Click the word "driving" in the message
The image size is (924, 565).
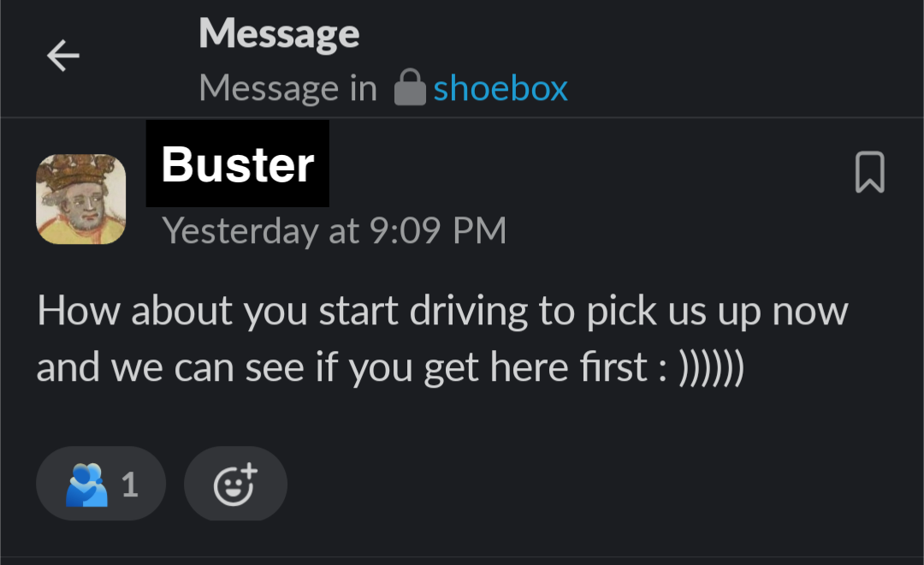[x=469, y=311]
